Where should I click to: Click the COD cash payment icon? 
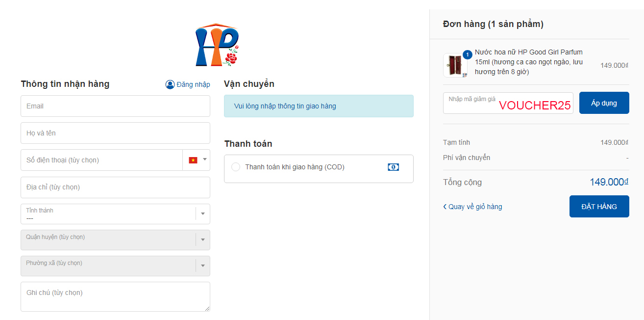tap(393, 167)
